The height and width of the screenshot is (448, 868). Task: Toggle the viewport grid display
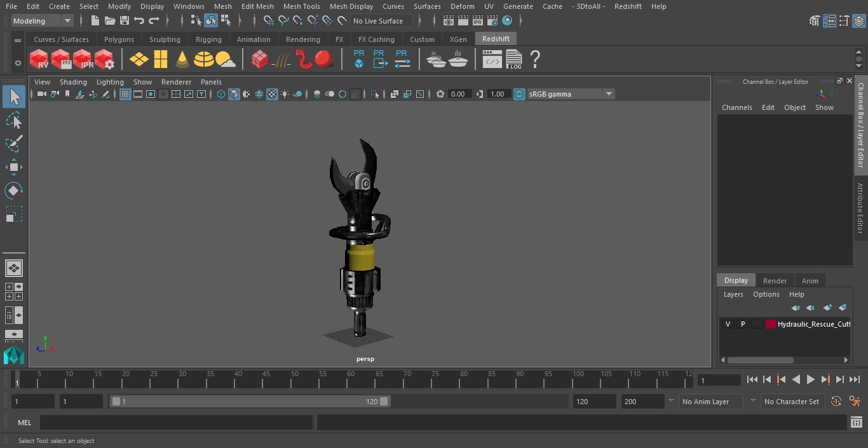pyautogui.click(x=125, y=94)
